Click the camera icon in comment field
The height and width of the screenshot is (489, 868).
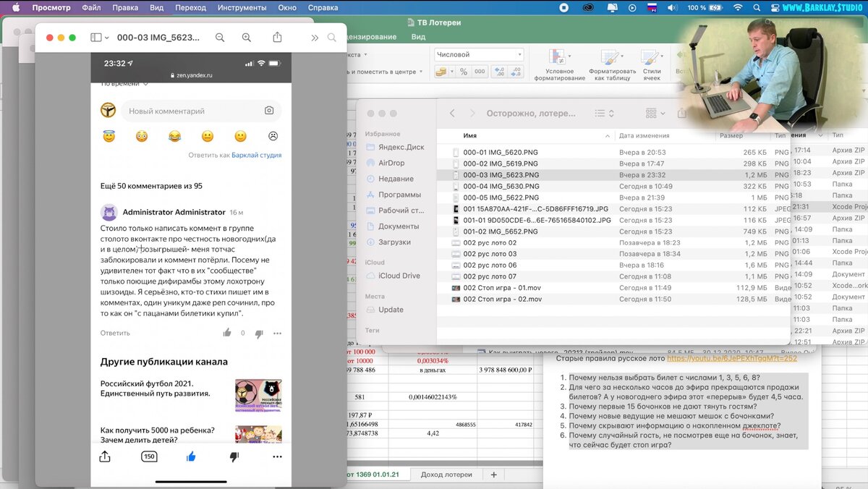269,111
